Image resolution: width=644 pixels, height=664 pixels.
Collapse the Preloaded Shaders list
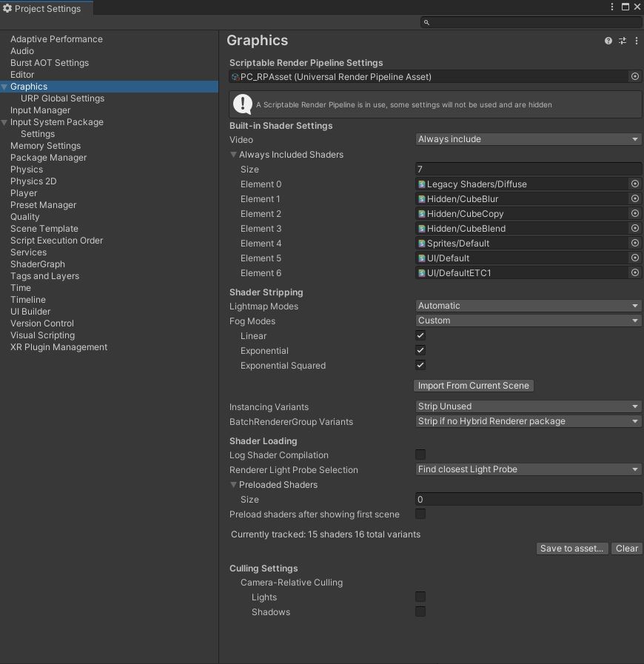click(x=233, y=484)
